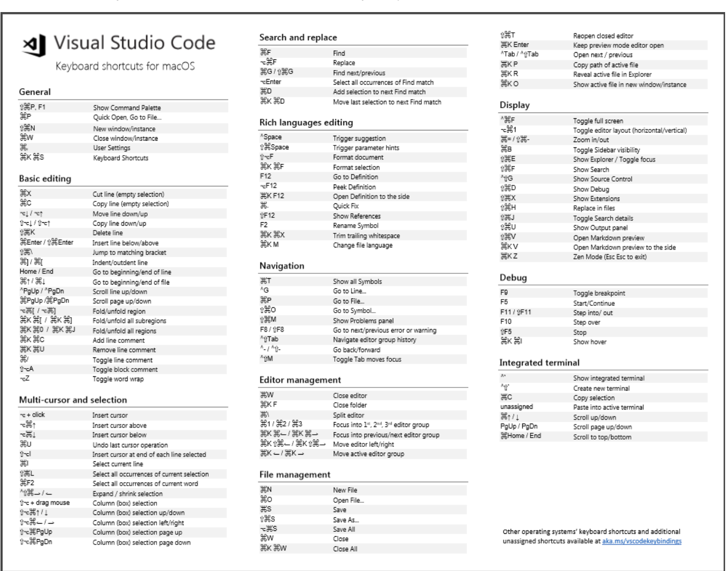Viewport: 728px width, 571px height.
Task: Click the 'File management' heading
Action: point(295,474)
